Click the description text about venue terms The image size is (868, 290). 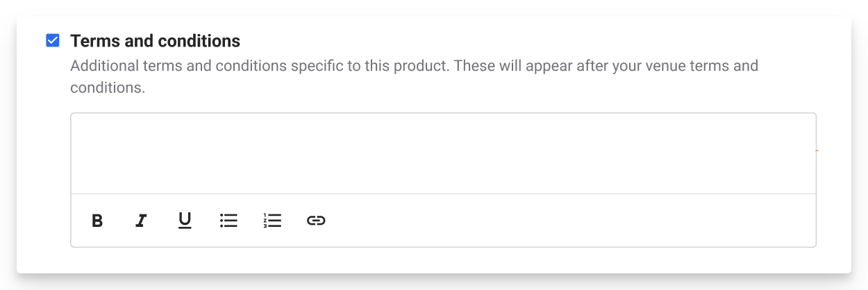click(414, 77)
